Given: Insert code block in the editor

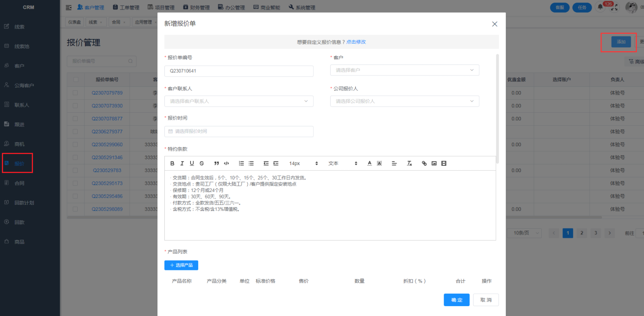Looking at the screenshot, I should coord(227,164).
